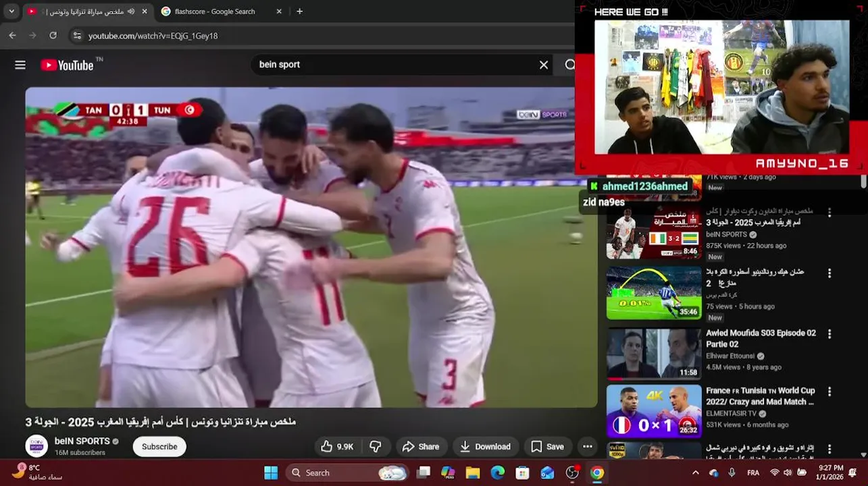This screenshot has width=868, height=486.
Task: Open options for bottom partially visible video
Action: pyautogui.click(x=829, y=449)
